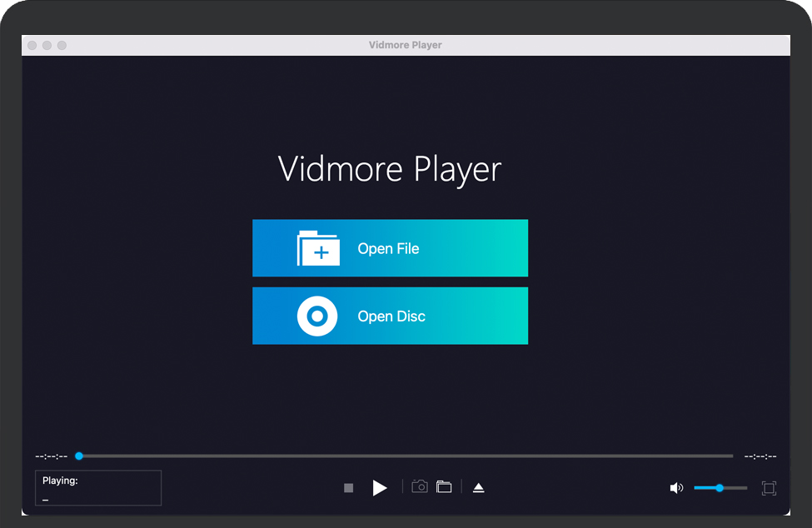Take a snapshot with camera icon

point(420,487)
